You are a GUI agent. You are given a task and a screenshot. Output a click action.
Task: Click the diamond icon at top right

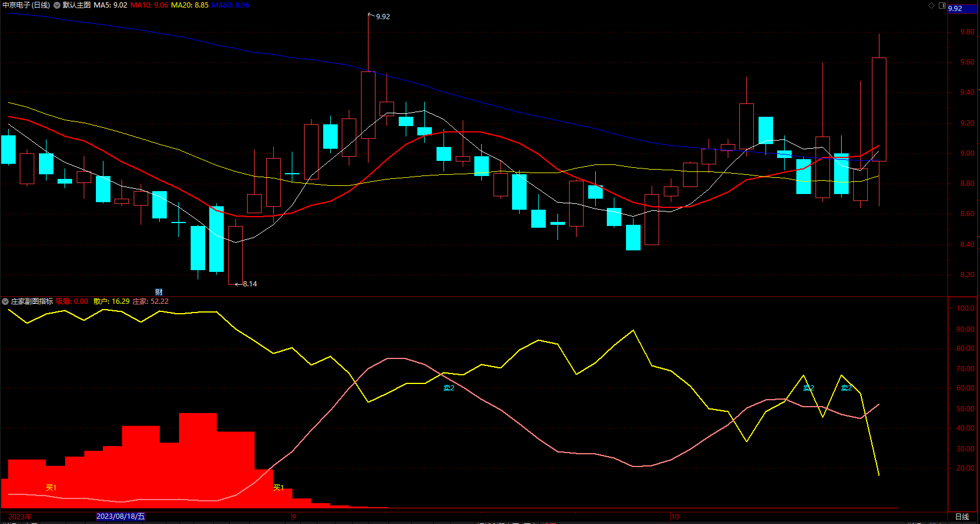pos(931,5)
